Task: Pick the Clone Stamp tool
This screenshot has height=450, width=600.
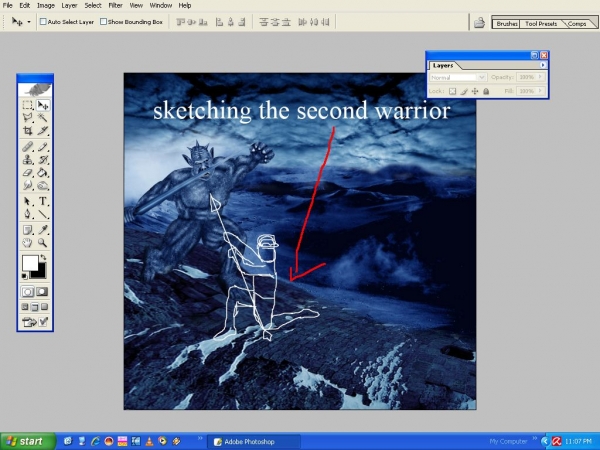Action: pos(27,160)
